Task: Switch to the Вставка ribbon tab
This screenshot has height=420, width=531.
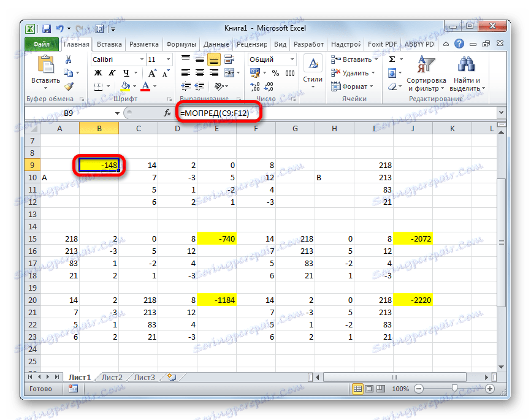Action: coord(109,44)
